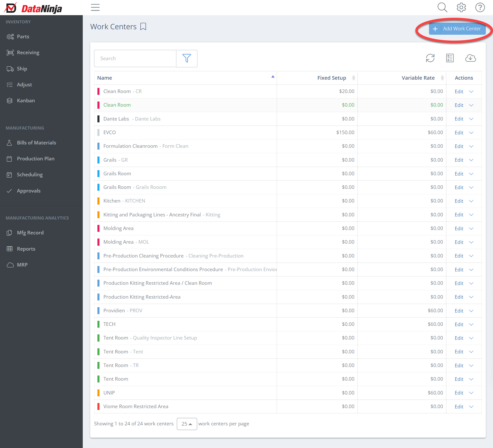
Task: Open Bills of Materials
Action: [x=36, y=143]
